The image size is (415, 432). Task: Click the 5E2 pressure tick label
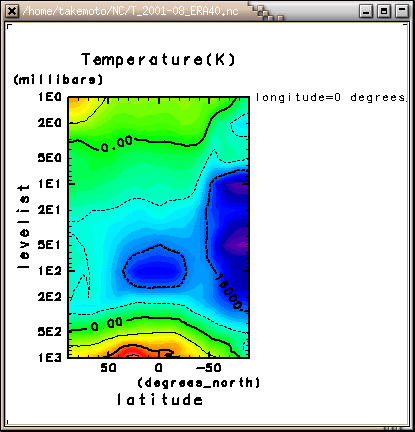[50, 332]
